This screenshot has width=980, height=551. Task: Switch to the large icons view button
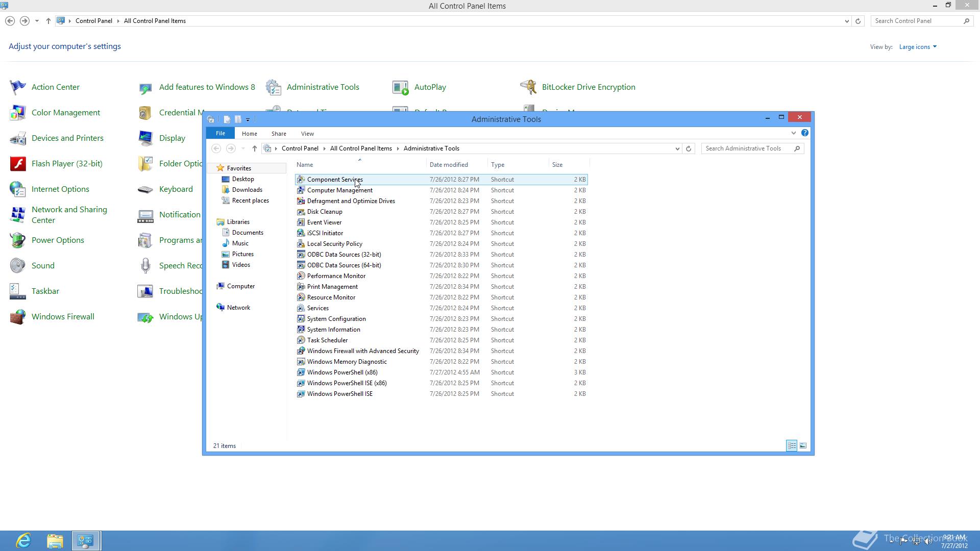803,446
